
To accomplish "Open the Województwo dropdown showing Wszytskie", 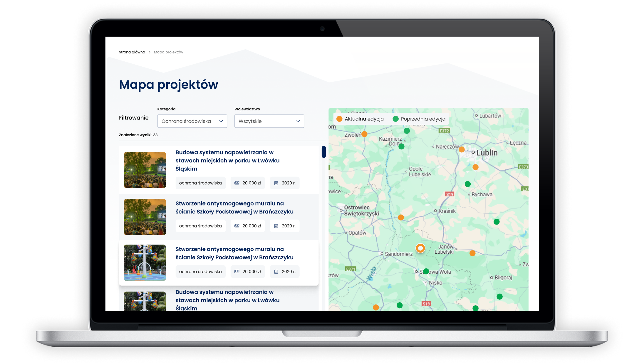I will coord(269,121).
